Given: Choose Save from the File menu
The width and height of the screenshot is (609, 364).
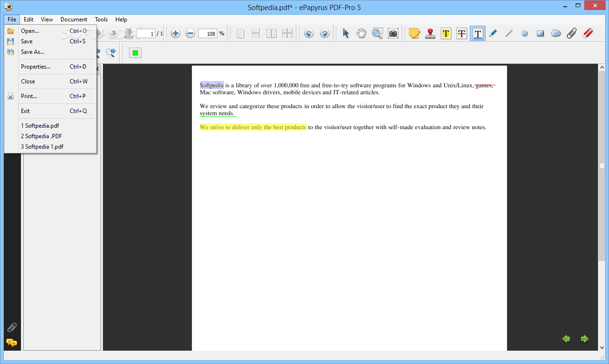Looking at the screenshot, I should (x=51, y=41).
